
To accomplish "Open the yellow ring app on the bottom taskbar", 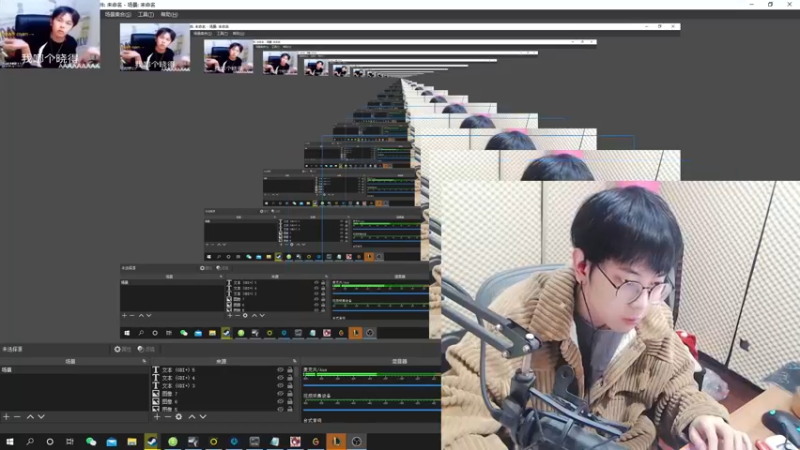I will pyautogui.click(x=213, y=442).
